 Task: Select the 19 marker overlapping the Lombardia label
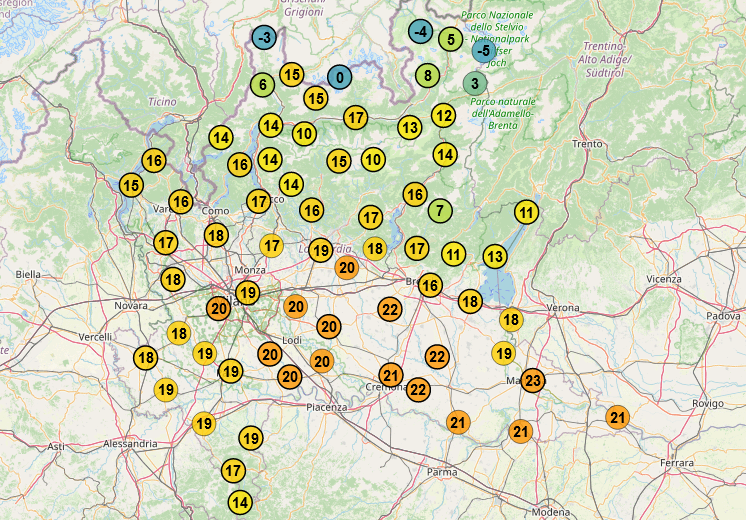[321, 250]
